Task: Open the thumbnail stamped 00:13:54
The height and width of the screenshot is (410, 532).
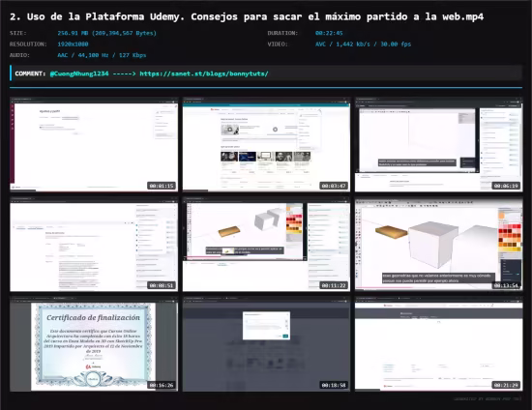Action: click(x=439, y=244)
